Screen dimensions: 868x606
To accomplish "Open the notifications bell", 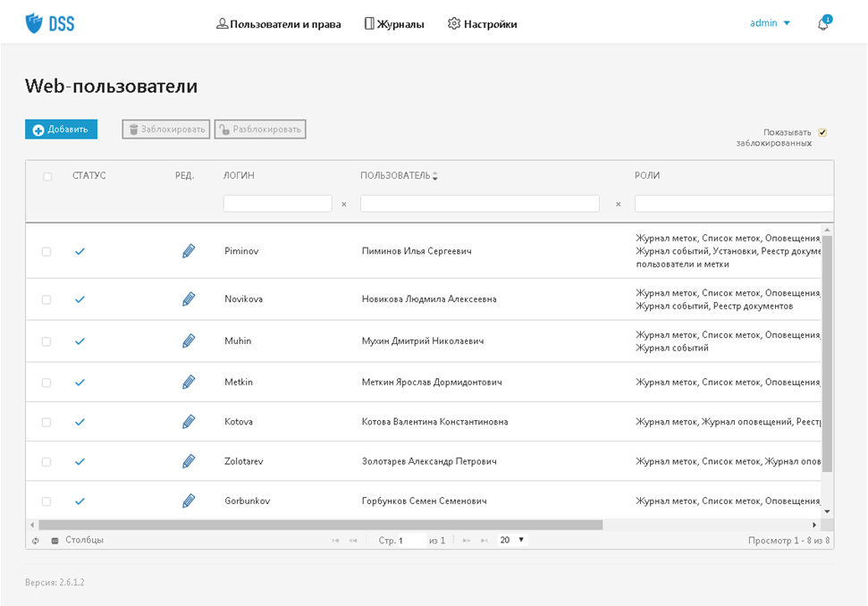I will pyautogui.click(x=822, y=24).
